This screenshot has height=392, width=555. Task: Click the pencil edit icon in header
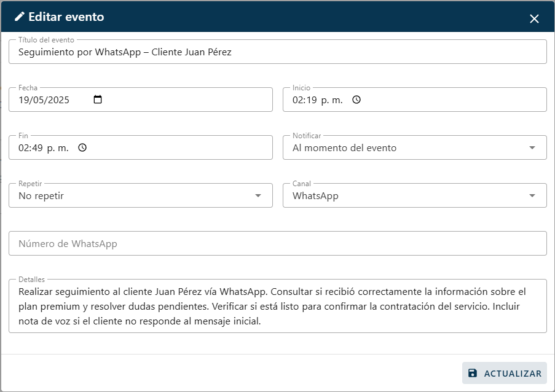click(x=20, y=17)
